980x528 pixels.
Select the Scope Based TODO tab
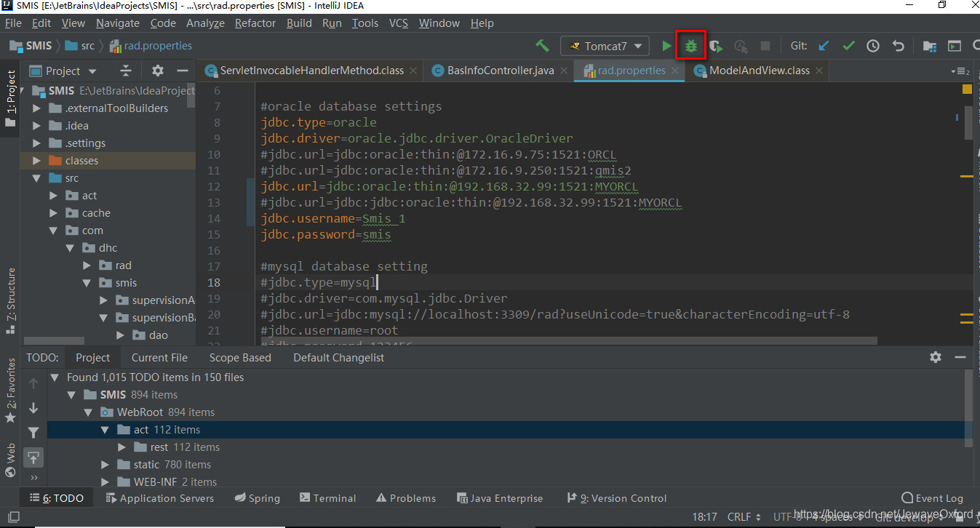point(240,357)
